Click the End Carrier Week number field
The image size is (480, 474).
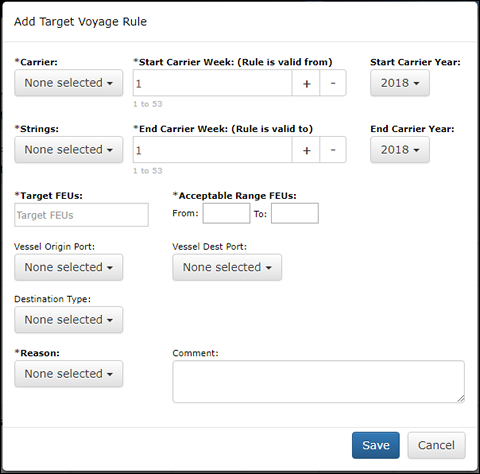[212, 150]
